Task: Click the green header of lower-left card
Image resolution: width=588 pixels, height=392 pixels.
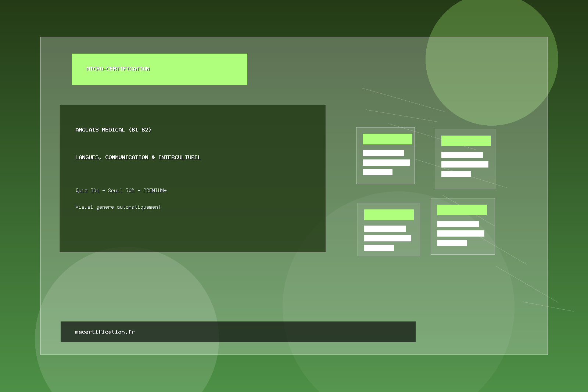Action: click(x=389, y=215)
